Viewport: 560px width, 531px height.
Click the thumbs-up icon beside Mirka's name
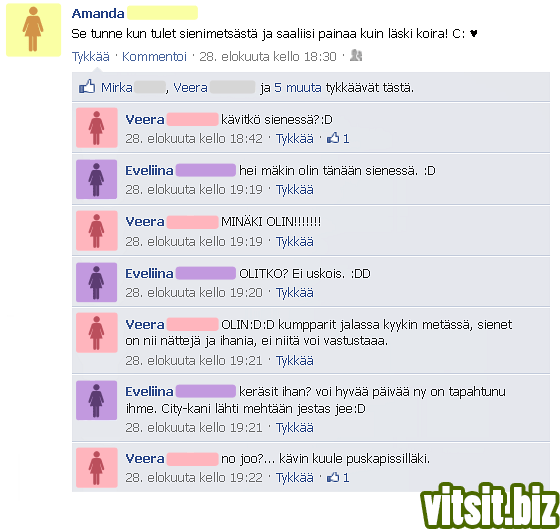point(87,87)
